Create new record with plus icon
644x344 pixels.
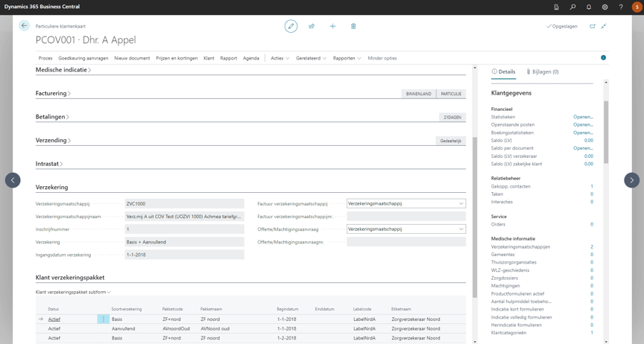point(332,26)
